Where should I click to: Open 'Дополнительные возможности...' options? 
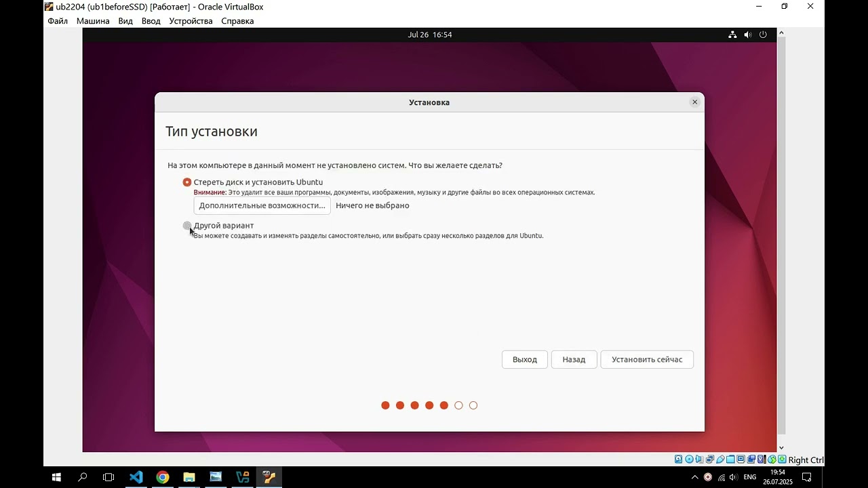262,205
